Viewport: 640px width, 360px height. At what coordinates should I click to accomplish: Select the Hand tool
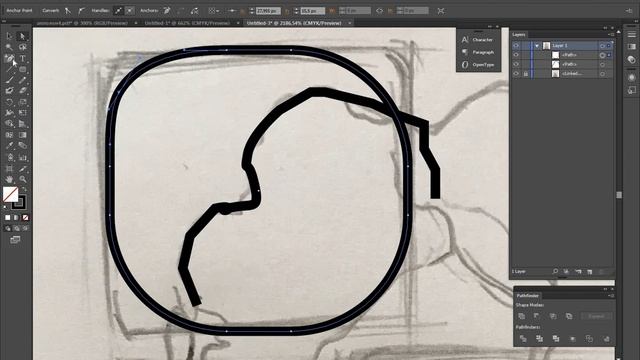coord(9,179)
